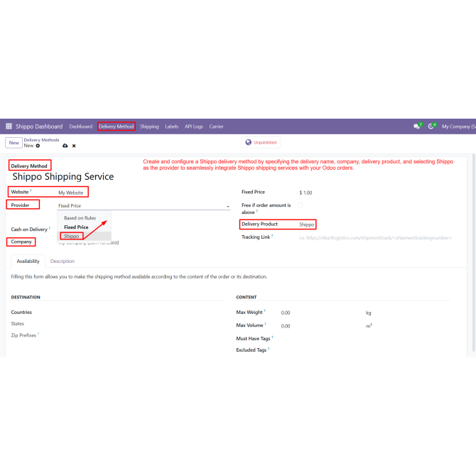Open the Shipping menu

pyautogui.click(x=149, y=126)
